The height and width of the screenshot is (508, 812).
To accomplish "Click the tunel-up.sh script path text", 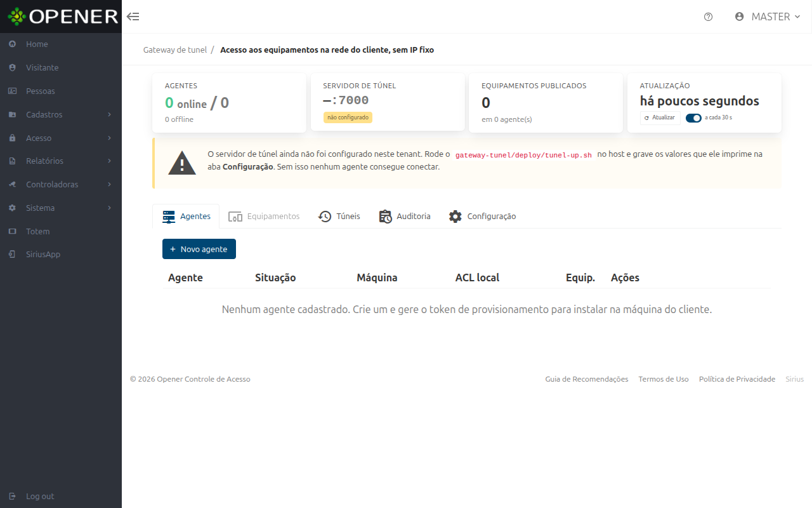I will (x=523, y=155).
